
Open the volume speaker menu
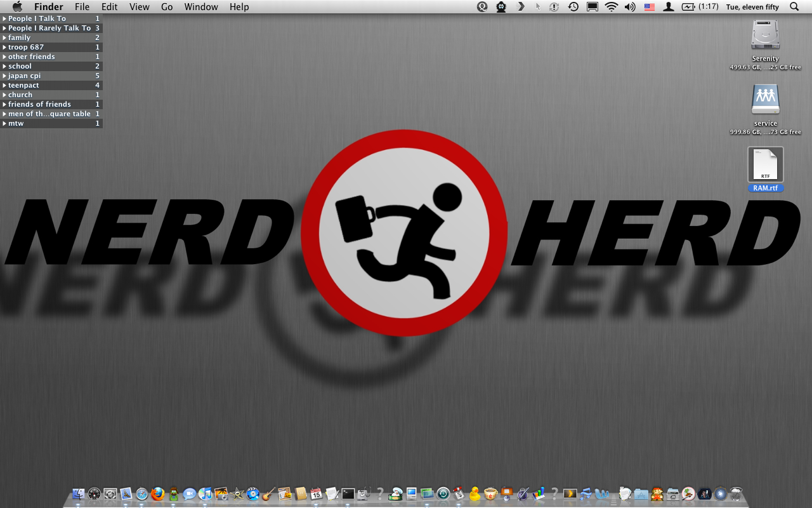tap(629, 6)
